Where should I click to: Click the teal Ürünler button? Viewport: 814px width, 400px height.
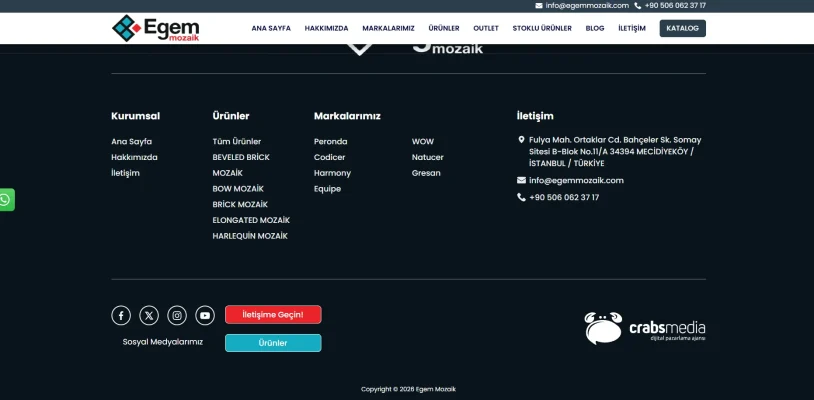coord(273,343)
